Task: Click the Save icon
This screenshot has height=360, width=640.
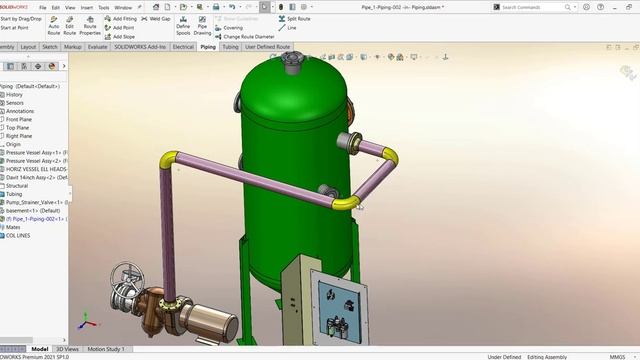Action: point(200,7)
